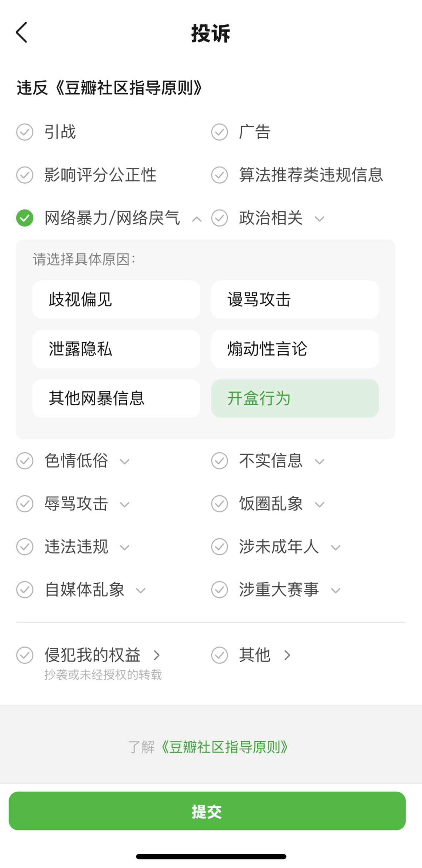Check 影响评分公正性 option
The image size is (422, 868).
[25, 175]
